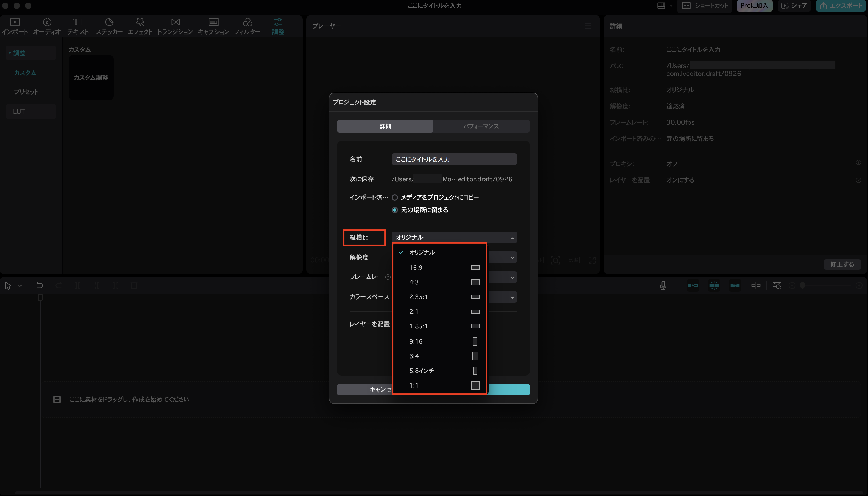
Task: Open the フレームレート dropdown chevron
Action: point(512,277)
